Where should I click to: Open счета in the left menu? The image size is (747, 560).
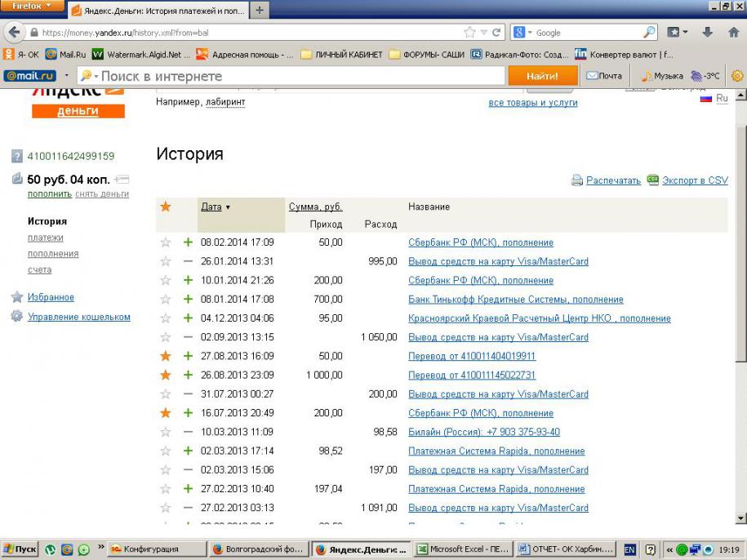tap(39, 270)
